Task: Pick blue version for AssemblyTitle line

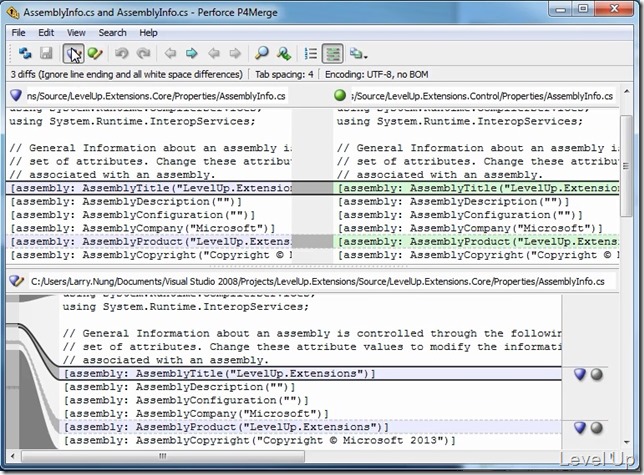Action: [580, 374]
